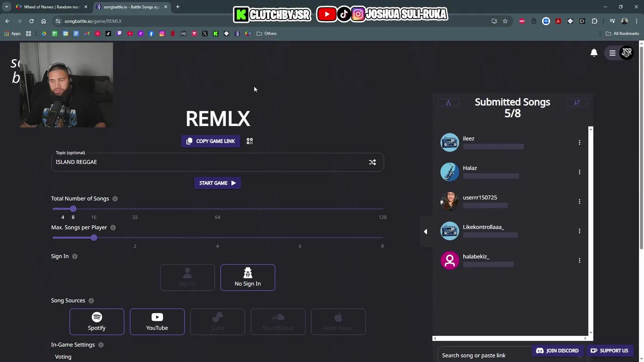The height and width of the screenshot is (362, 644).
Task: Open the Instagram bookmark in bookmarks bar
Action: pos(162,34)
